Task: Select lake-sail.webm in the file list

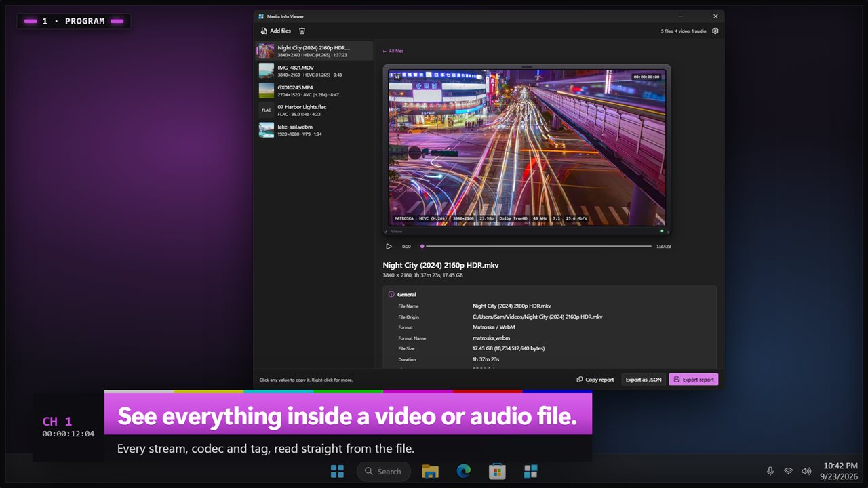Action: (x=314, y=129)
